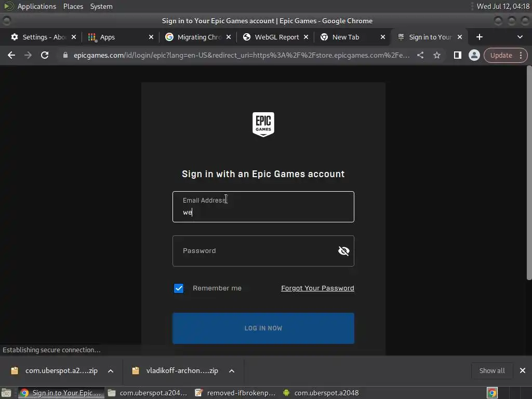
Task: Expand options for com.uberspot zip download
Action: pyautogui.click(x=111, y=371)
